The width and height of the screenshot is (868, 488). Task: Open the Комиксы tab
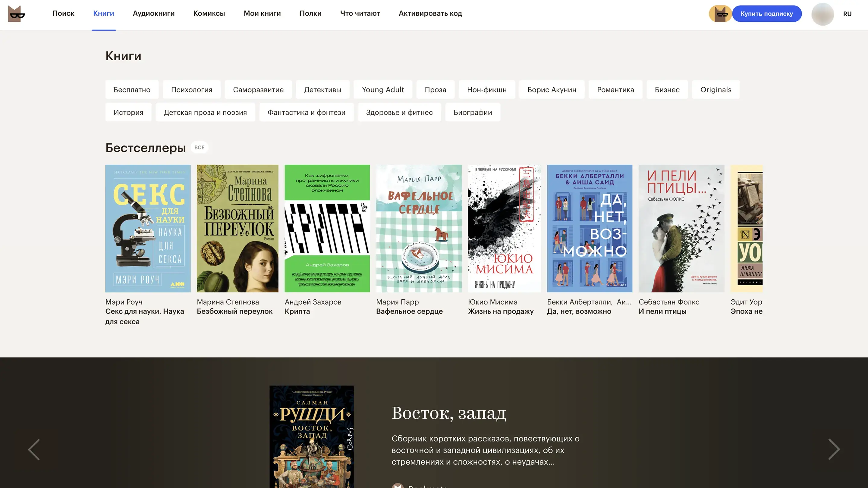[x=209, y=14]
